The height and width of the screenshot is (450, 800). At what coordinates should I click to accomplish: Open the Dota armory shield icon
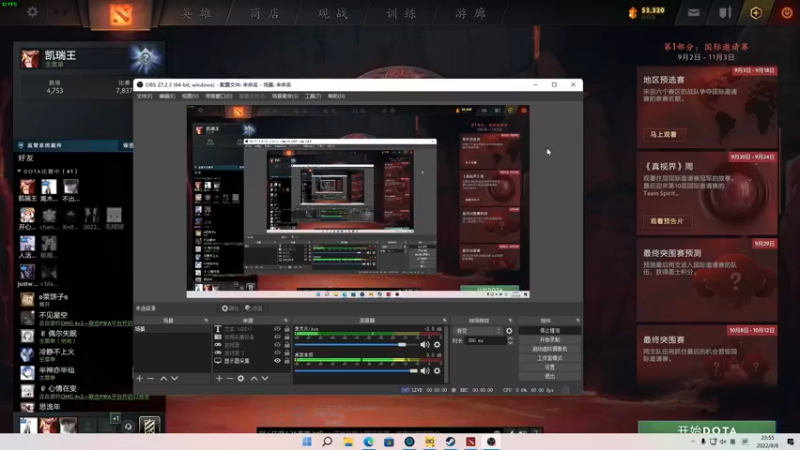725,13
